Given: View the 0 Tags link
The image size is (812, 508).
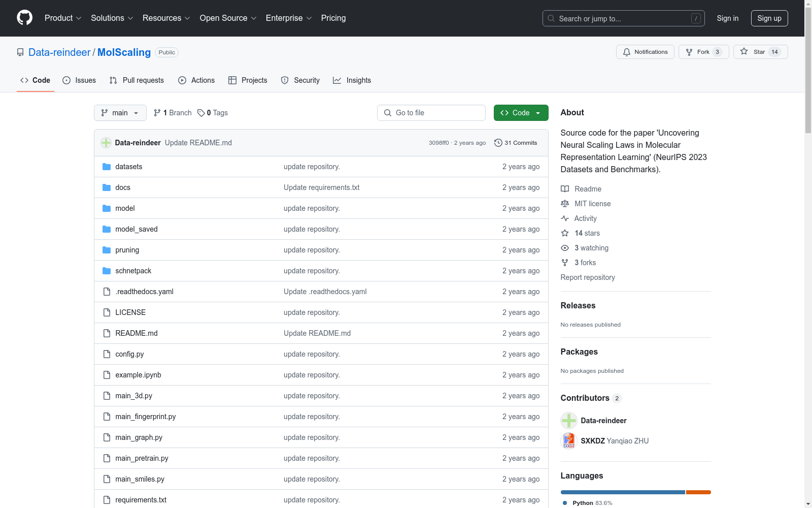Looking at the screenshot, I should (213, 113).
